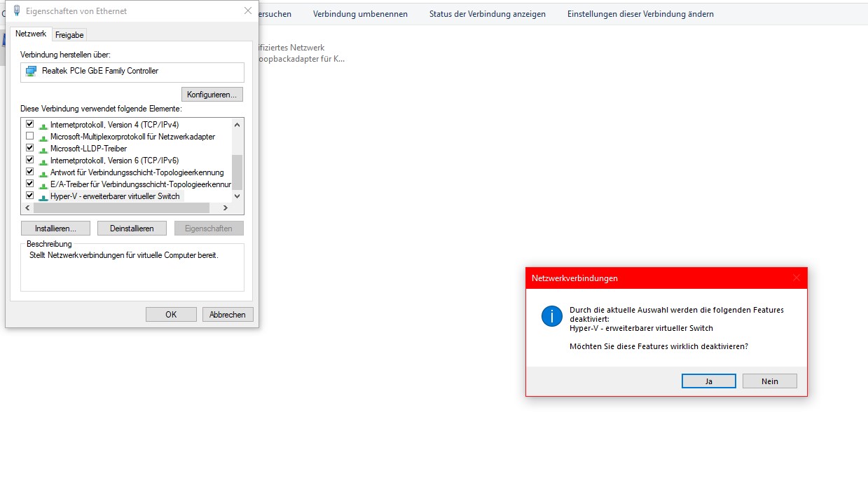This screenshot has width=868, height=497.
Task: Confirm the properties dialog with OK
Action: [171, 315]
